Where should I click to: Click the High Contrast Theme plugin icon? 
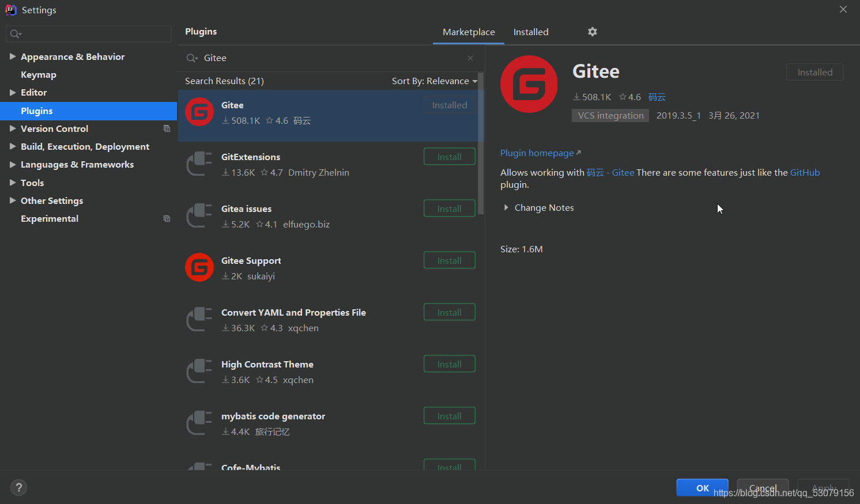(199, 371)
